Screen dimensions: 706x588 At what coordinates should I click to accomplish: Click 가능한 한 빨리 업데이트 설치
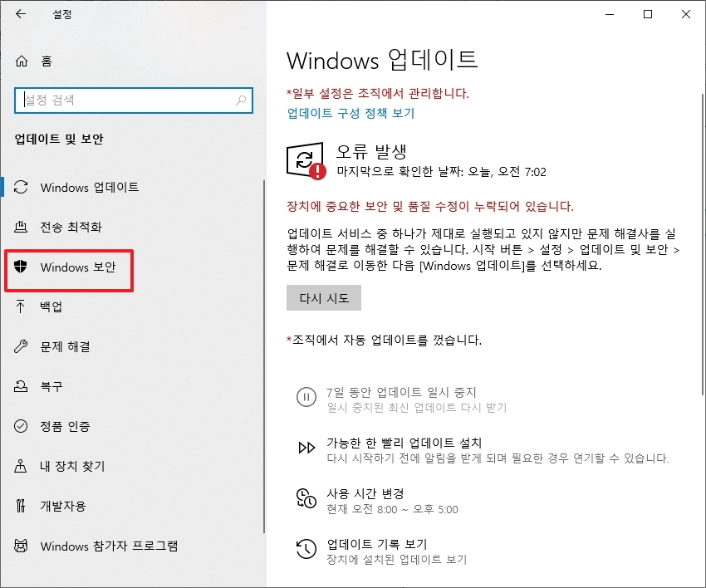click(x=404, y=443)
